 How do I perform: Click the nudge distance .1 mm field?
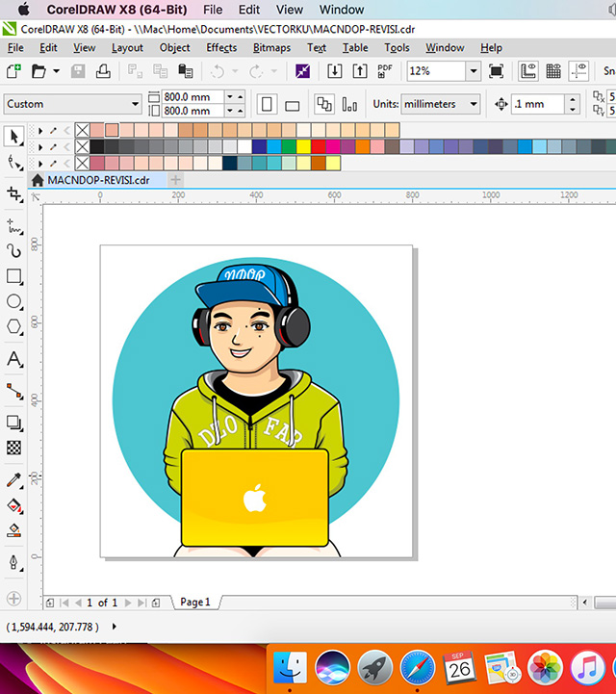tap(538, 105)
